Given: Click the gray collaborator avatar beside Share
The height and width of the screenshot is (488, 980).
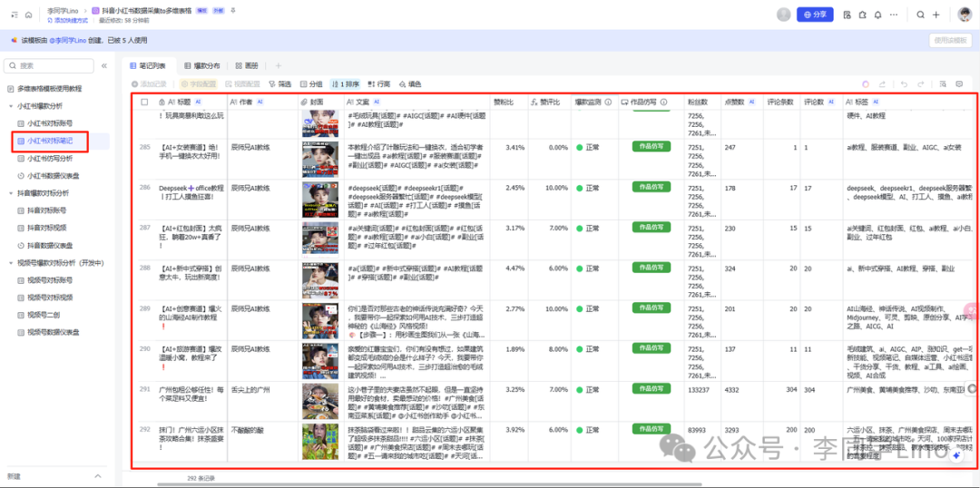Looking at the screenshot, I should click(783, 15).
